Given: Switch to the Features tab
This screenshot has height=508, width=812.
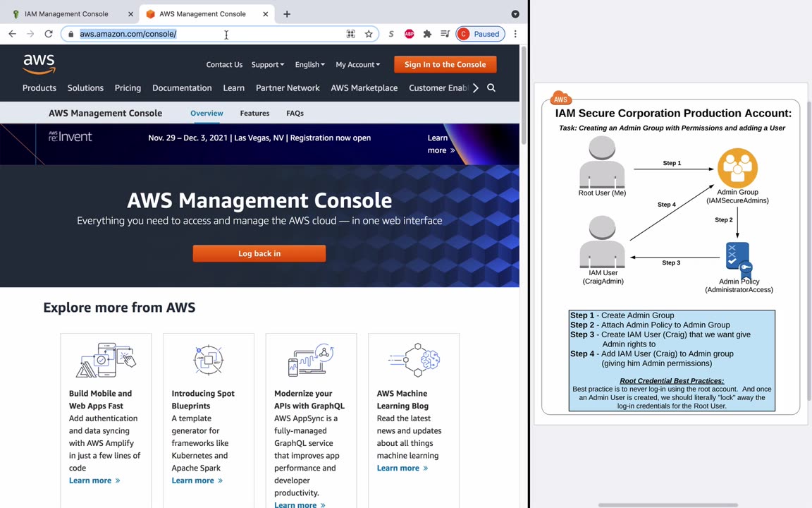Looking at the screenshot, I should coord(254,113).
